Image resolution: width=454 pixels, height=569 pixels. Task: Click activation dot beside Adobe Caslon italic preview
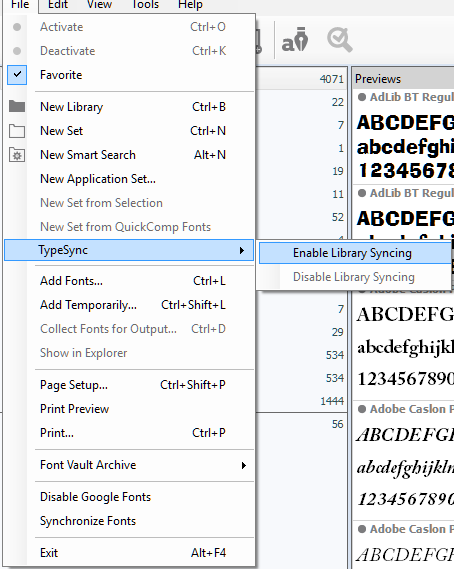pos(361,409)
